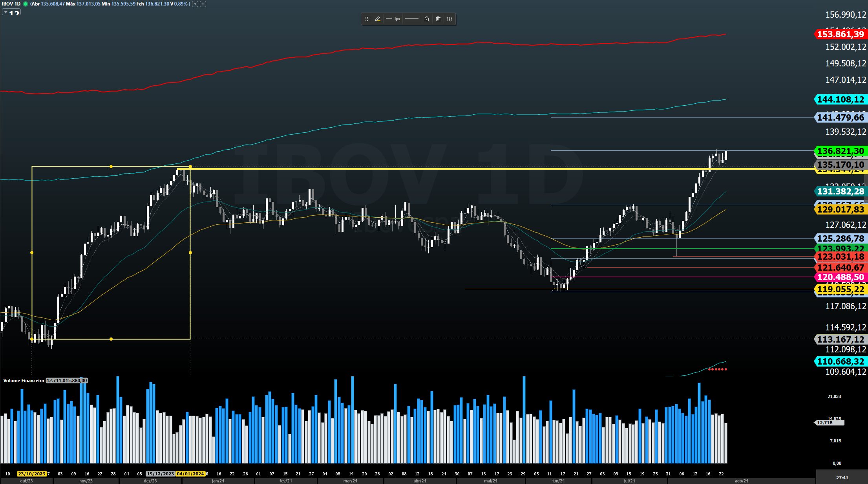Click the Volume Financeiro indicator label

pyautogui.click(x=24, y=380)
